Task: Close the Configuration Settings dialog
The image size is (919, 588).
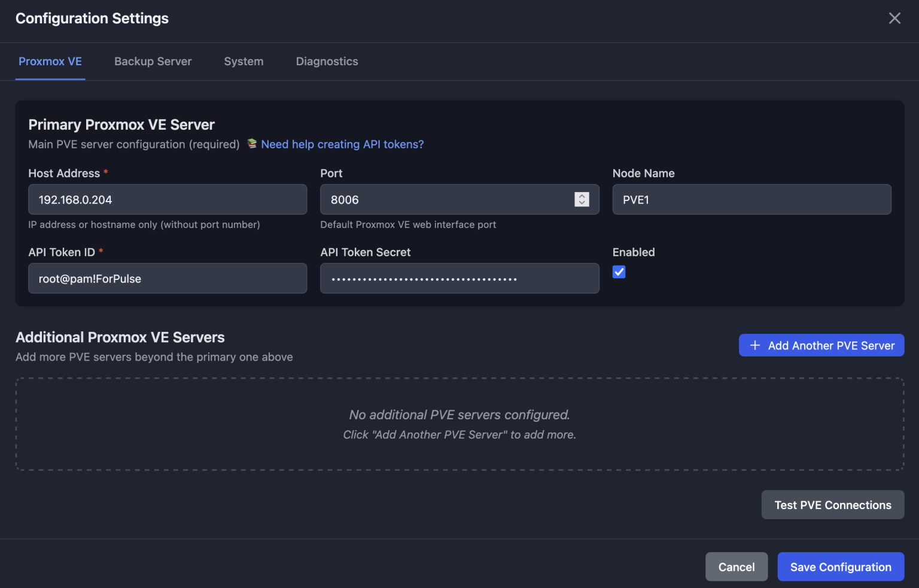Action: (x=894, y=18)
